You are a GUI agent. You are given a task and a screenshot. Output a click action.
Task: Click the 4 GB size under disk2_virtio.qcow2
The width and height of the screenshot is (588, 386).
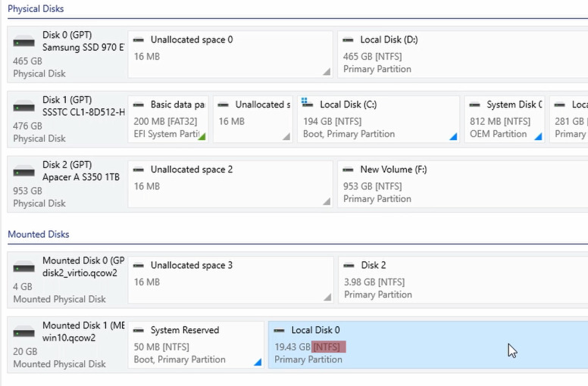tap(23, 287)
